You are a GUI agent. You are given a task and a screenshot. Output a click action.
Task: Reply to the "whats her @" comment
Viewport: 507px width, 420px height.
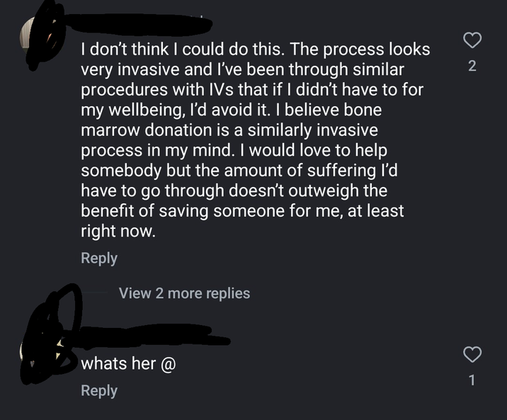(x=99, y=391)
